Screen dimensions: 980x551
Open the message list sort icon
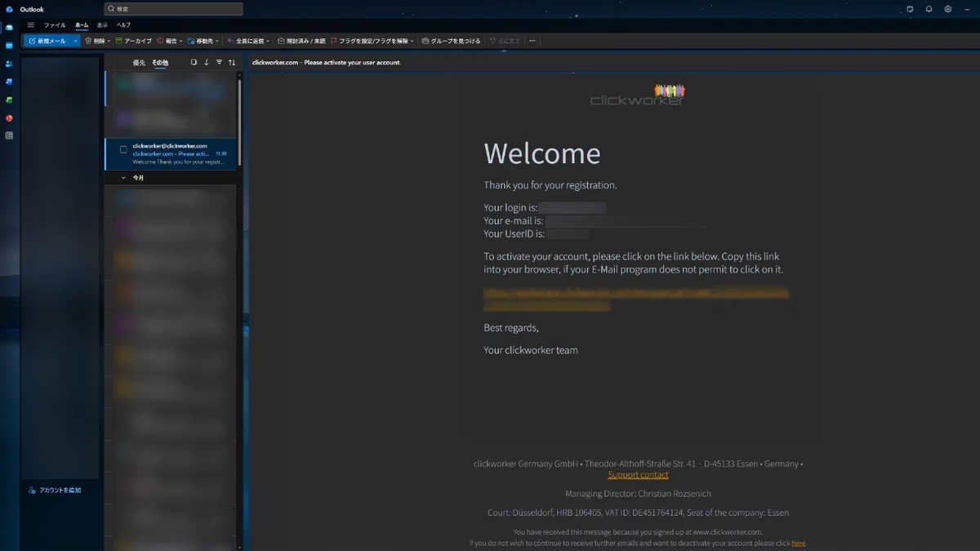(x=232, y=62)
